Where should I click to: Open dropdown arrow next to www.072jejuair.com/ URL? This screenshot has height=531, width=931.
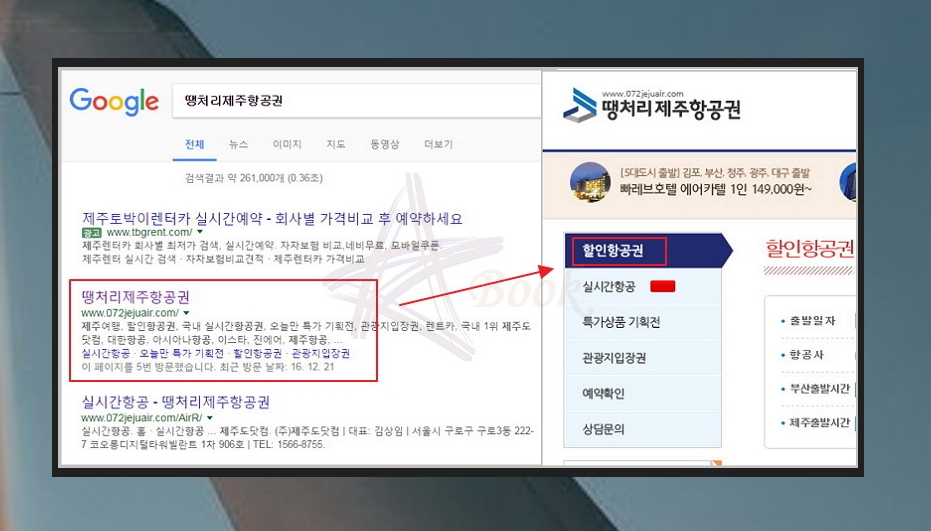coord(186,312)
